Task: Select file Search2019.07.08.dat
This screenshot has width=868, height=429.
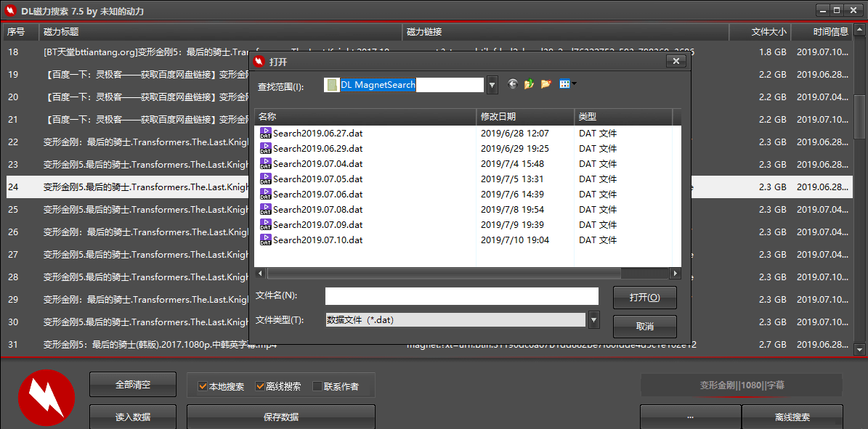Action: tap(317, 209)
